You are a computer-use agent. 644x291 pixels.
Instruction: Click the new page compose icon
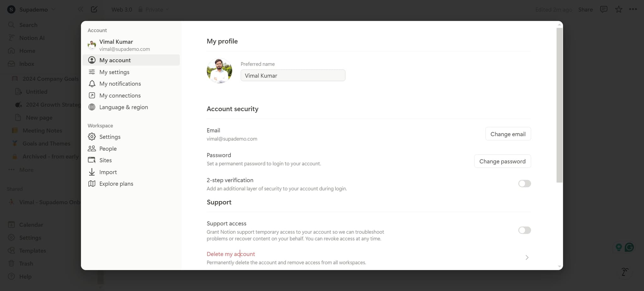click(94, 9)
